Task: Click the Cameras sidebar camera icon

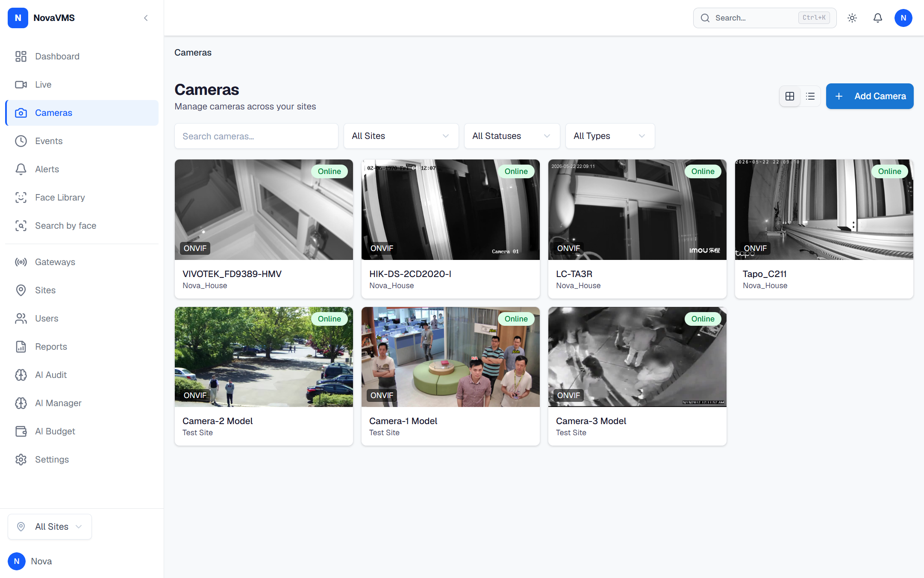Action: 21,113
